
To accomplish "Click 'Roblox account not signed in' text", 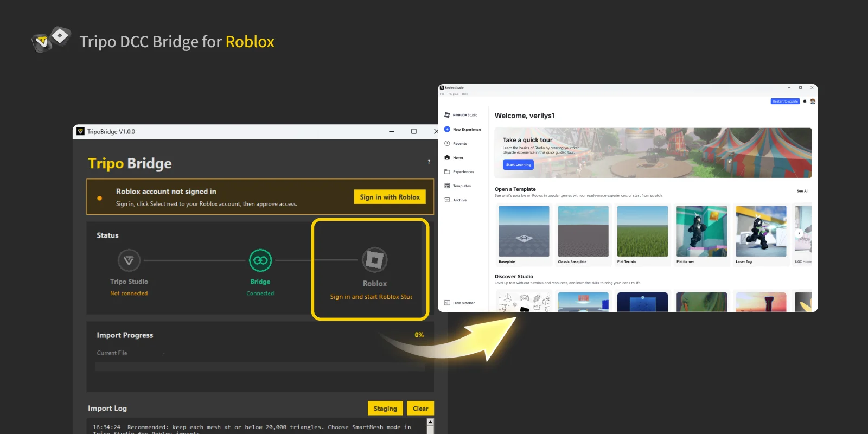I will tap(166, 192).
